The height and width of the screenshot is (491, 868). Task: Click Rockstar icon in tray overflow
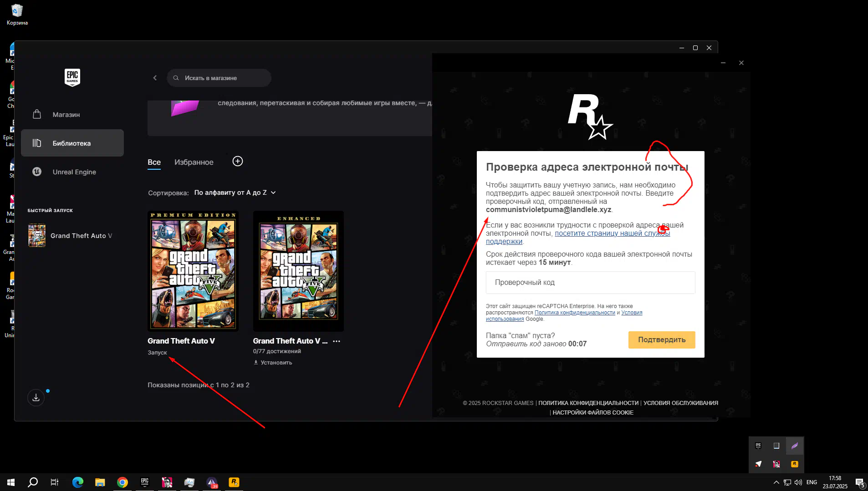795,464
